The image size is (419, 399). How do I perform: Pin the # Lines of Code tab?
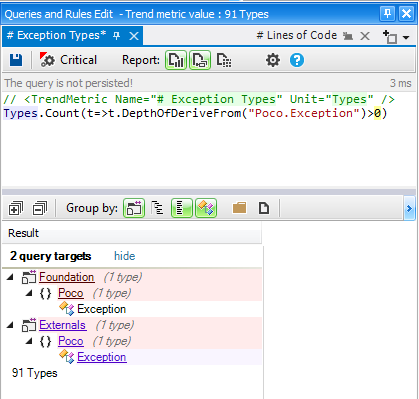tap(348, 36)
